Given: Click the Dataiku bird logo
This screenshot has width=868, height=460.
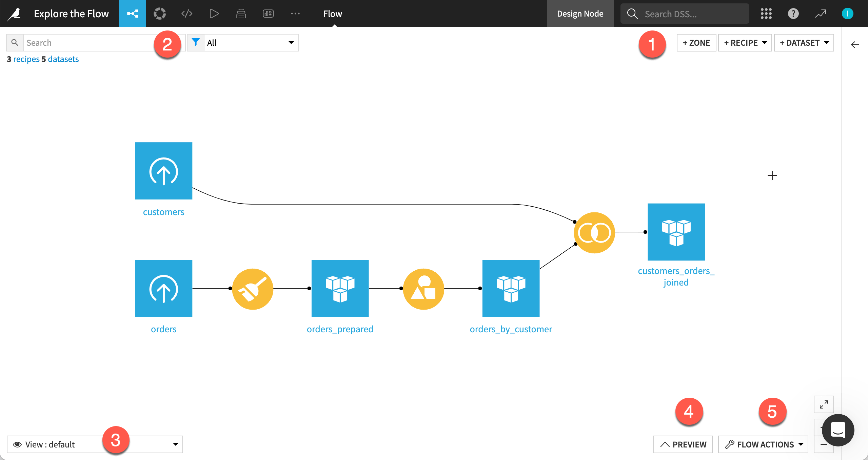Looking at the screenshot, I should pos(14,14).
